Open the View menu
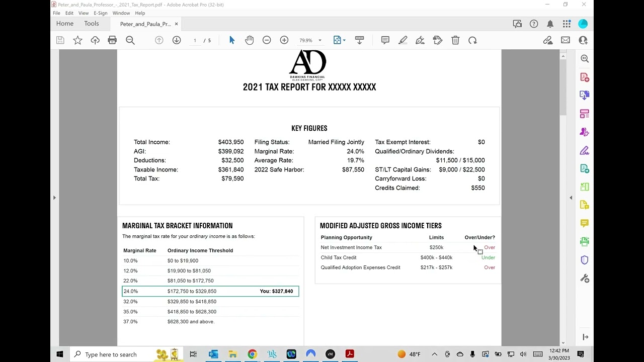 84,13
